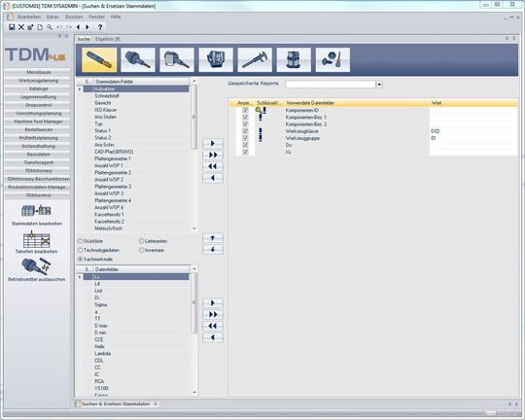525x420 pixels.
Task: Open the Fenster menu
Action: point(97,17)
